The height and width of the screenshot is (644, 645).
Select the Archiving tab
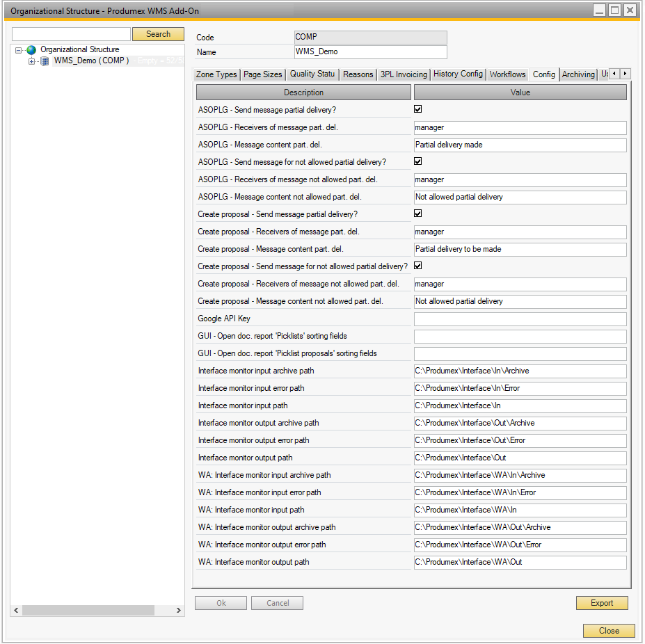tap(578, 74)
